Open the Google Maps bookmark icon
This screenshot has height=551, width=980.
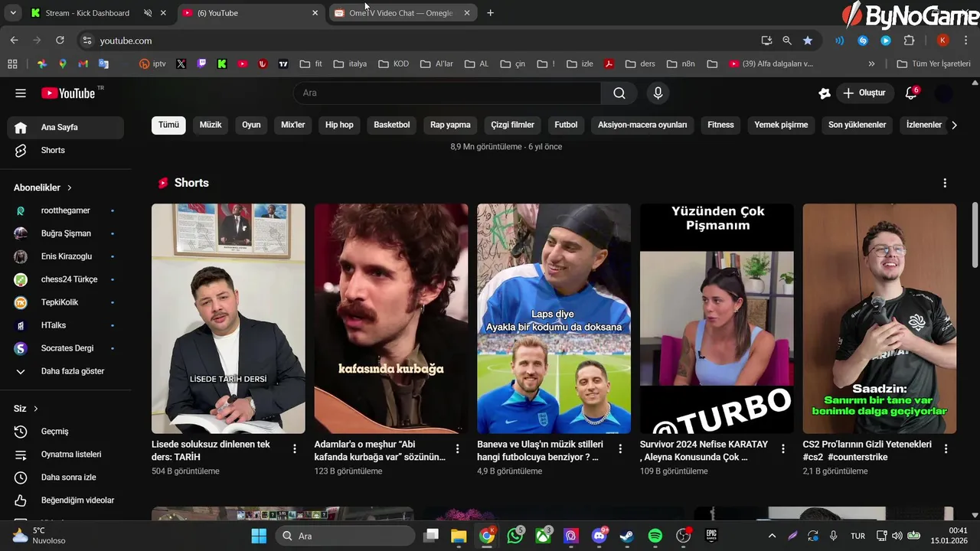63,64
